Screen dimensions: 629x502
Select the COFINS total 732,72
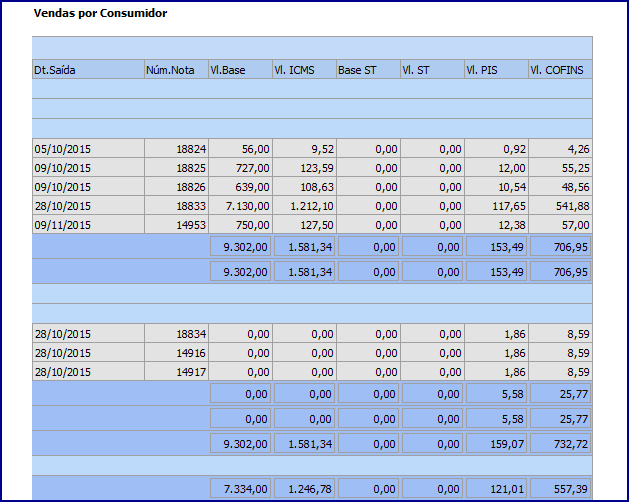[x=560, y=444]
